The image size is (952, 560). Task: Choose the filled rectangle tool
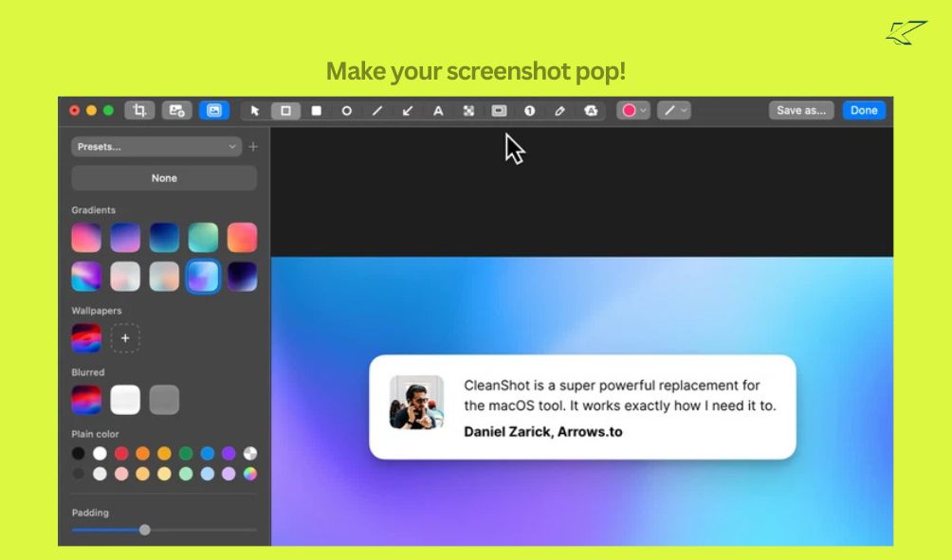pyautogui.click(x=317, y=111)
